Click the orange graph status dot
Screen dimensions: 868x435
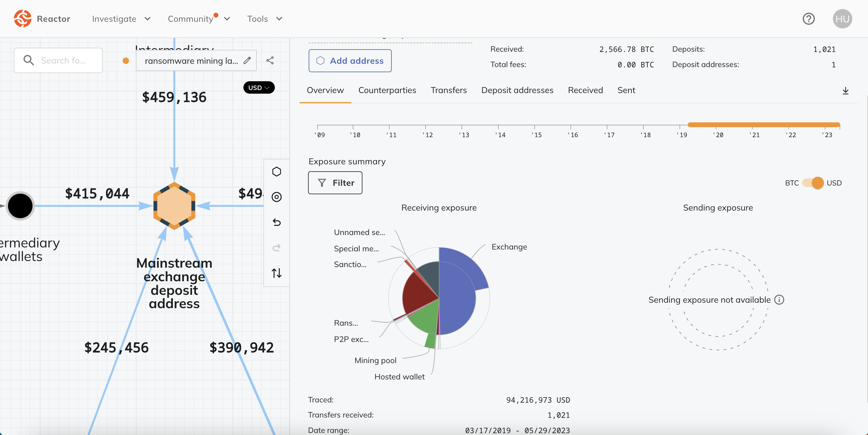(126, 61)
